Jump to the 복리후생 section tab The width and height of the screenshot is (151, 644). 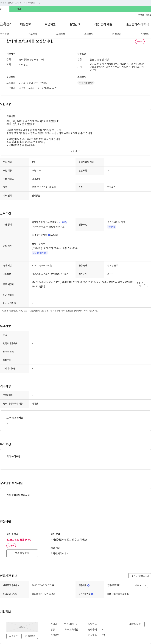(89, 34)
